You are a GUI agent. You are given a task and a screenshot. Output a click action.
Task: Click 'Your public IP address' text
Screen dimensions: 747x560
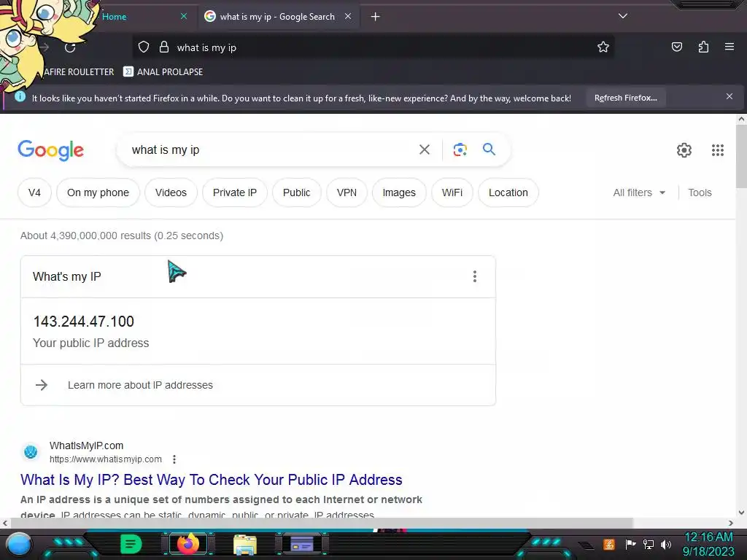tap(90, 343)
